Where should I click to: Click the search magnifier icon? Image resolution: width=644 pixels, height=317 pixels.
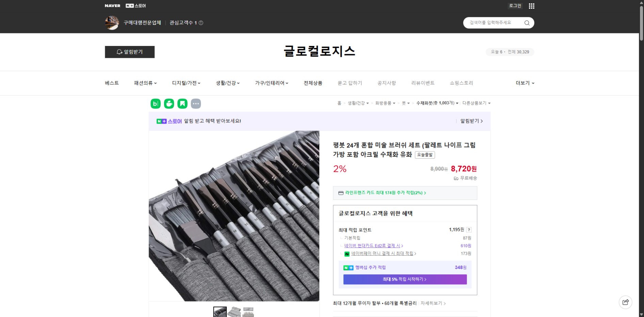(527, 22)
